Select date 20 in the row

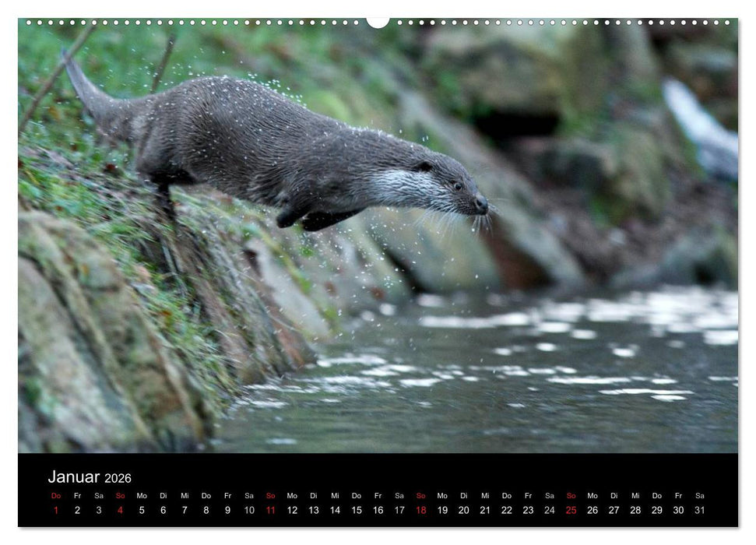click(463, 508)
